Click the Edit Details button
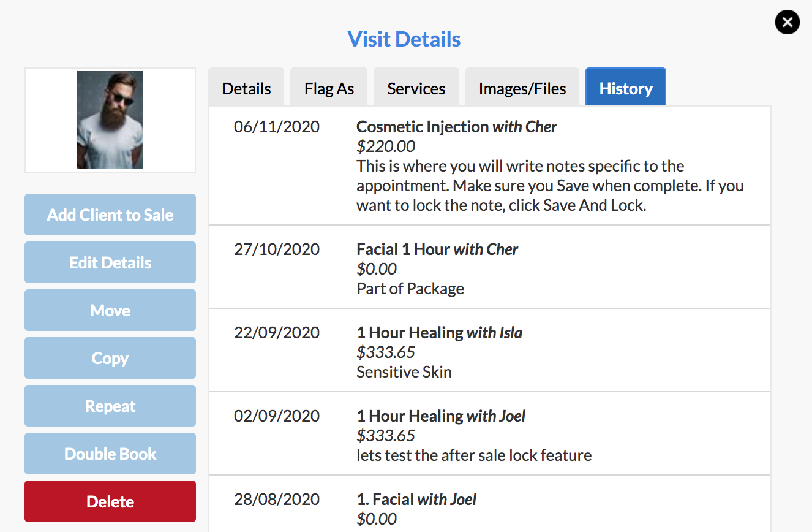 [110, 262]
